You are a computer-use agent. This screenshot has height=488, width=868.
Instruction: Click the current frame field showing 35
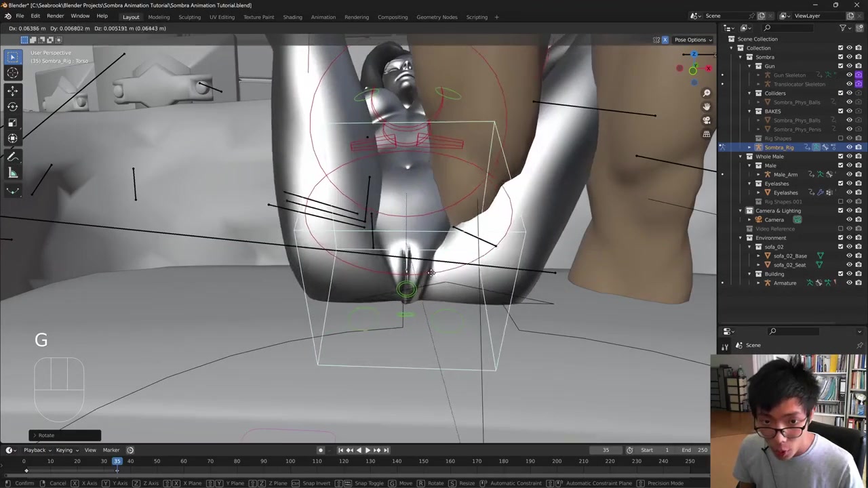606,450
